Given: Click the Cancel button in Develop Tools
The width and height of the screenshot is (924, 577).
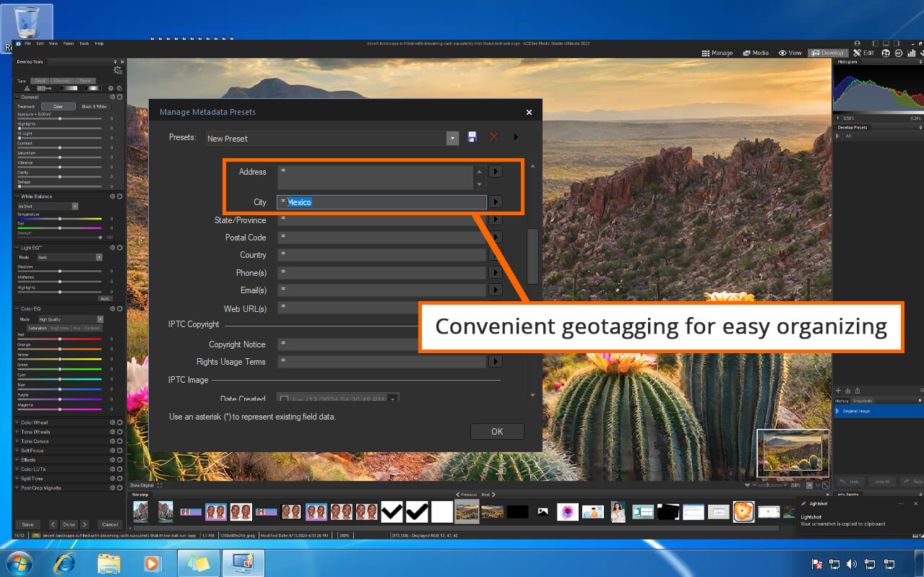Looking at the screenshot, I should click(110, 524).
